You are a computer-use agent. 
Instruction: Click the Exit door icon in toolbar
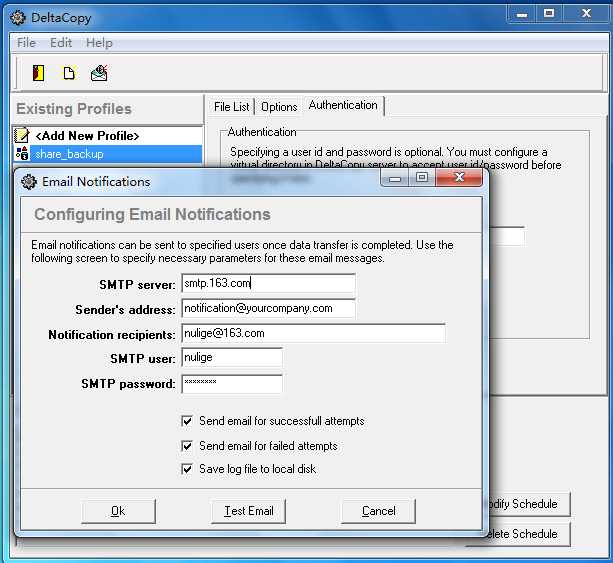(x=38, y=73)
